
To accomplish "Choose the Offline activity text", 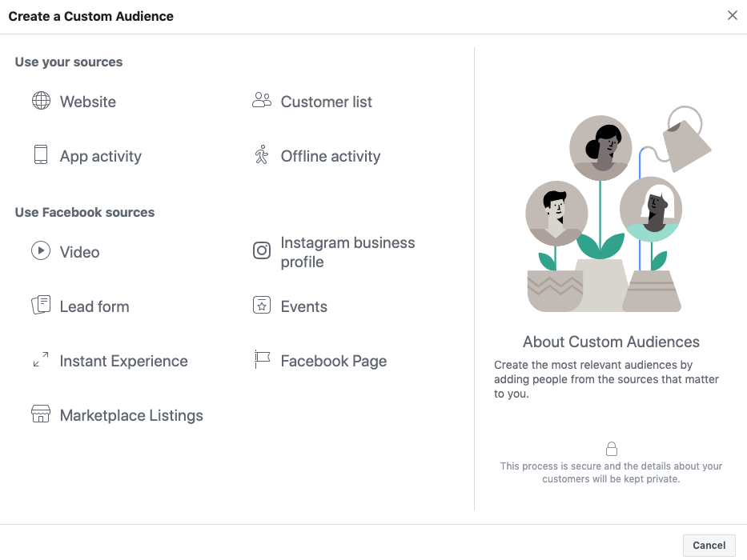I will coord(331,156).
